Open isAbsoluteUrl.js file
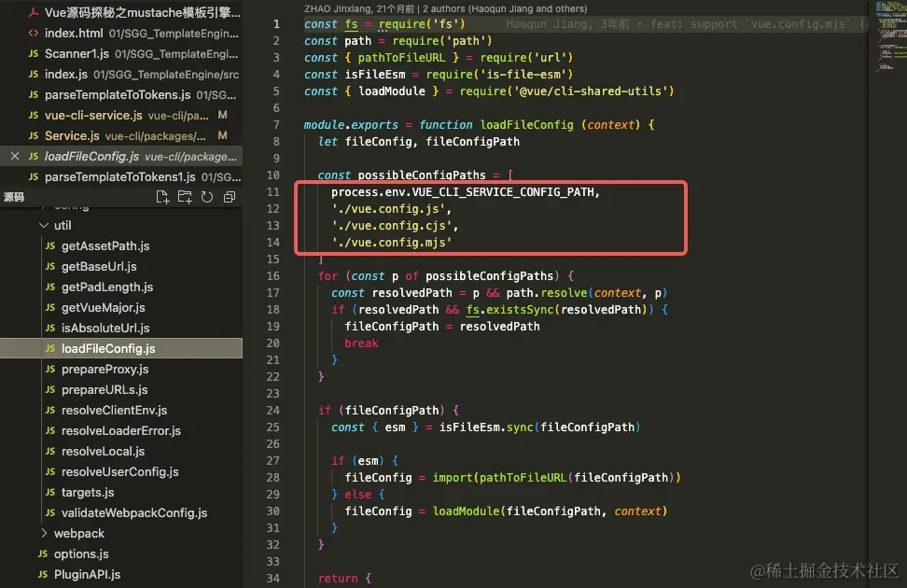The height and width of the screenshot is (588, 907). 105,329
